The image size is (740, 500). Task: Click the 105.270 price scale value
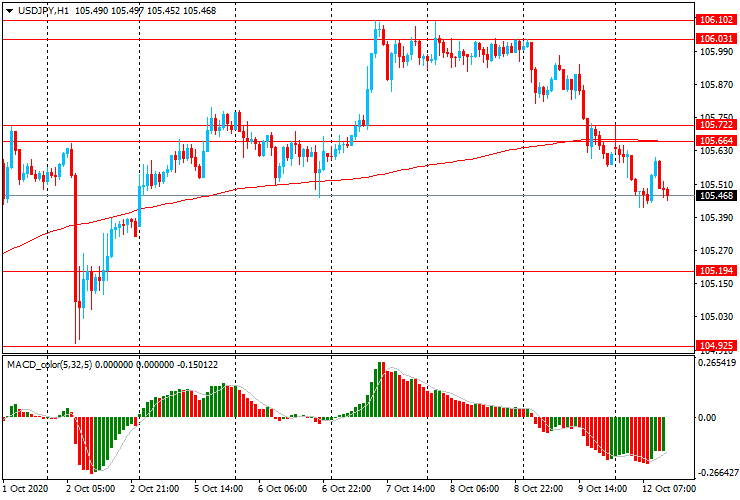pyautogui.click(x=716, y=251)
